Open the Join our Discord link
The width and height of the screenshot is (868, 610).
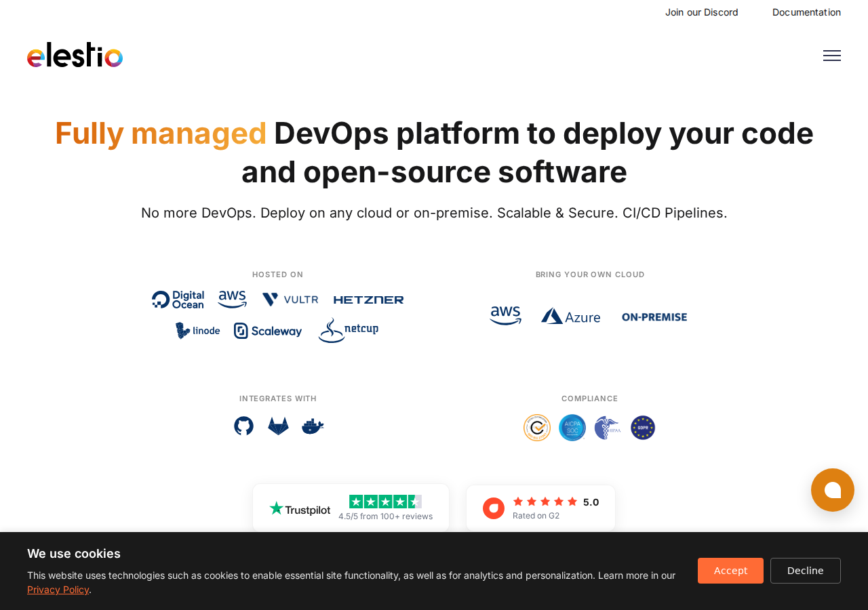pos(701,12)
